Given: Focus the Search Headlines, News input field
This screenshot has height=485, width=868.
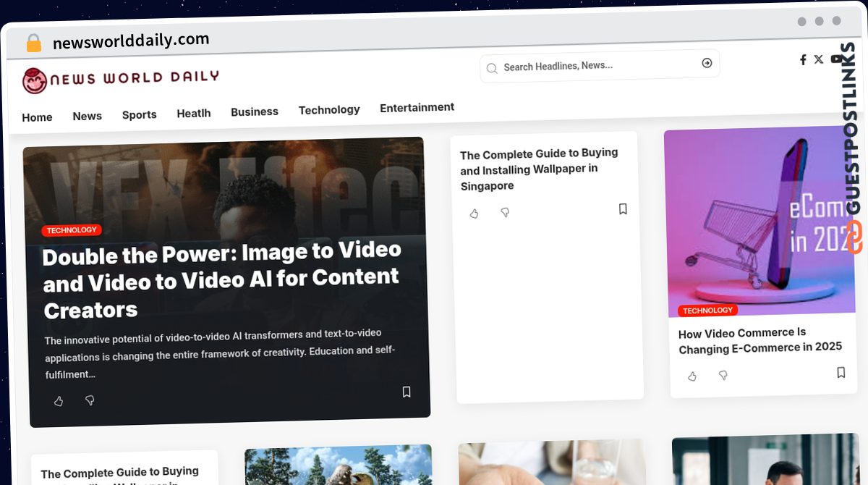Looking at the screenshot, I should (x=599, y=65).
